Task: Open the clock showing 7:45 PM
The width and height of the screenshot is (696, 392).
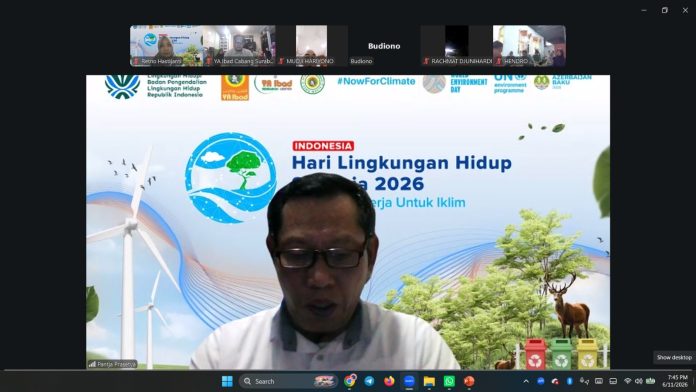Action: tap(675, 381)
